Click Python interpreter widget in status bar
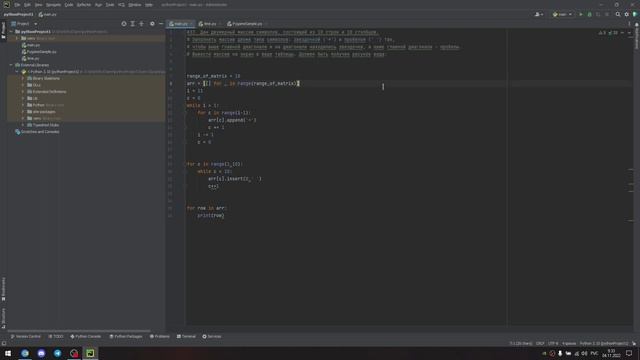This screenshot has width=640, height=360. click(604, 343)
